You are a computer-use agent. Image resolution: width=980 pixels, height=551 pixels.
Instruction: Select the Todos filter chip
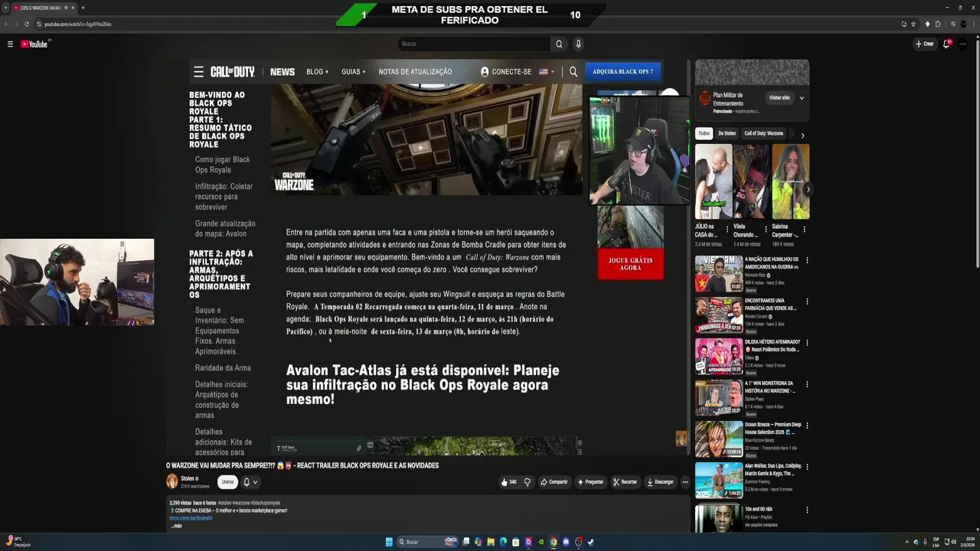(x=704, y=133)
